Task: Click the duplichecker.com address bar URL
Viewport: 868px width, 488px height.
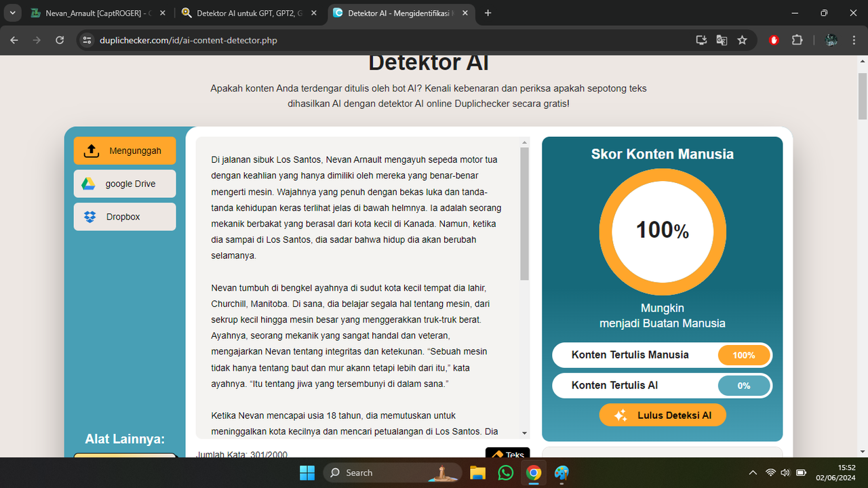Action: (x=189, y=40)
